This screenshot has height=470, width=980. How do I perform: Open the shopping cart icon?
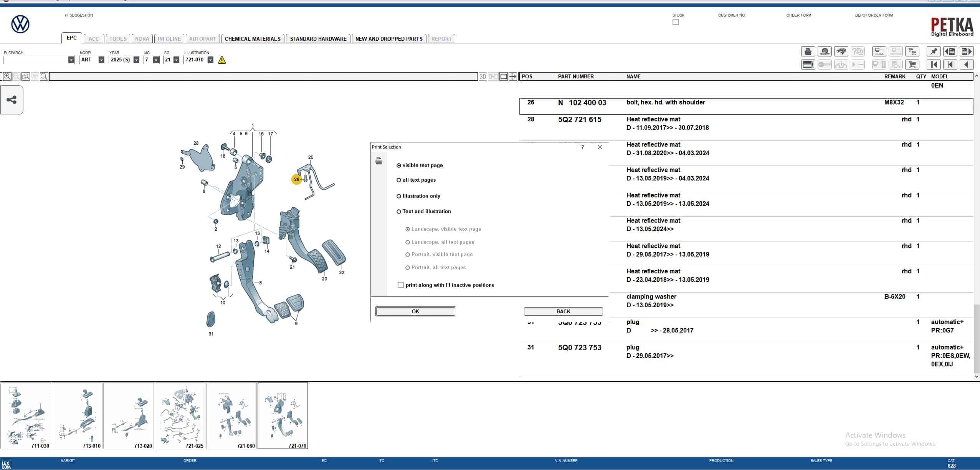pos(912,65)
